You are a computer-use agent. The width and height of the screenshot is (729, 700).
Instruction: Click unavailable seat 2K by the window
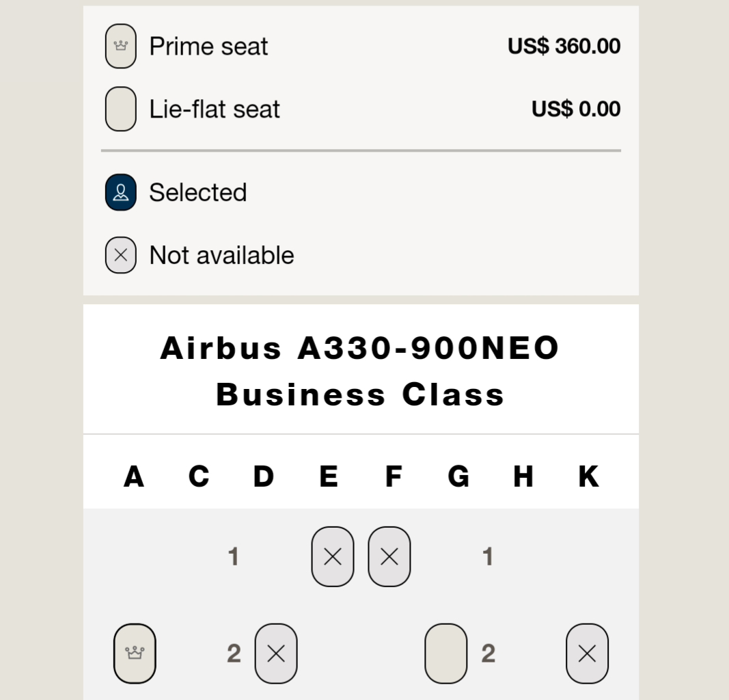[x=587, y=654]
